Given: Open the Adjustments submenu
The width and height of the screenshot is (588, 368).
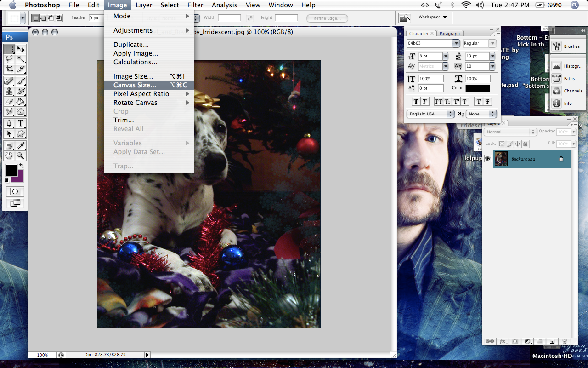Looking at the screenshot, I should 149,30.
